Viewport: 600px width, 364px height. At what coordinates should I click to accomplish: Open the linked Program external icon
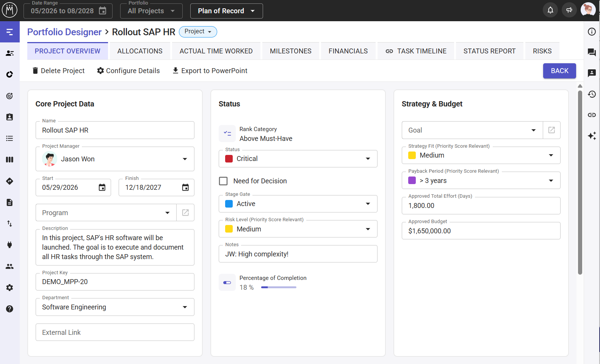pos(185,212)
